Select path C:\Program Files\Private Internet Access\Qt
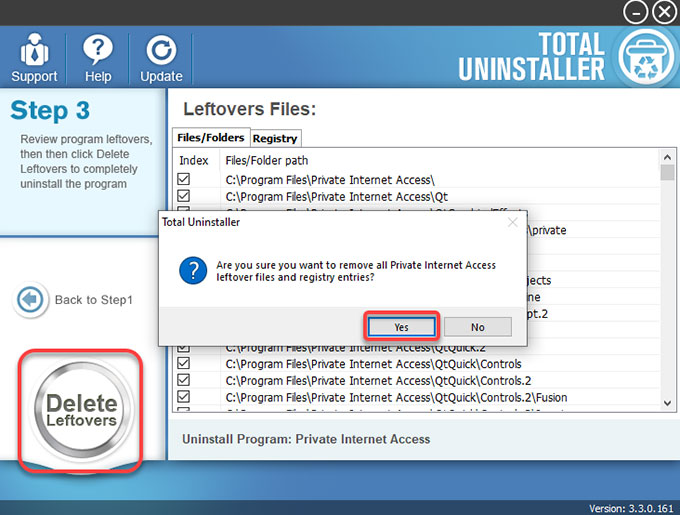 tap(337, 196)
